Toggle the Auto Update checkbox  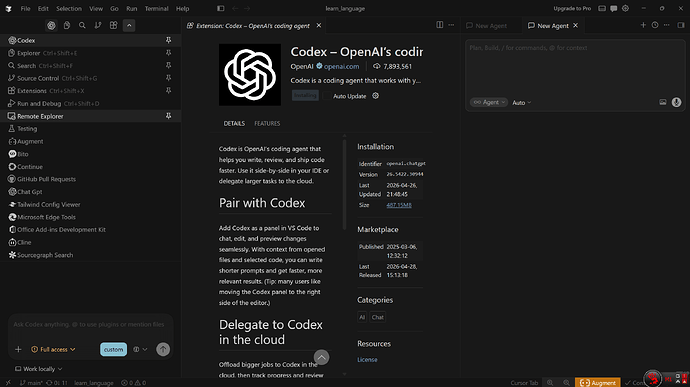(327, 96)
